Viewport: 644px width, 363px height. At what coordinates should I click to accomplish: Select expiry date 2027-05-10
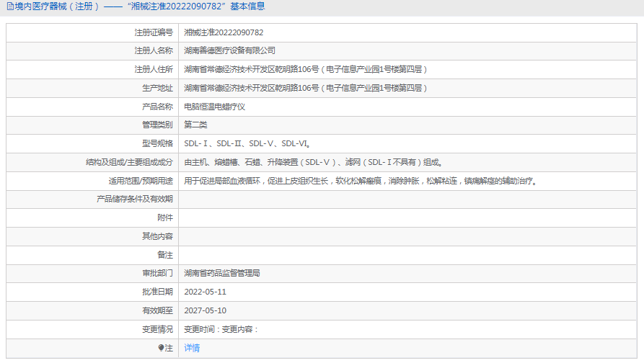(x=205, y=310)
